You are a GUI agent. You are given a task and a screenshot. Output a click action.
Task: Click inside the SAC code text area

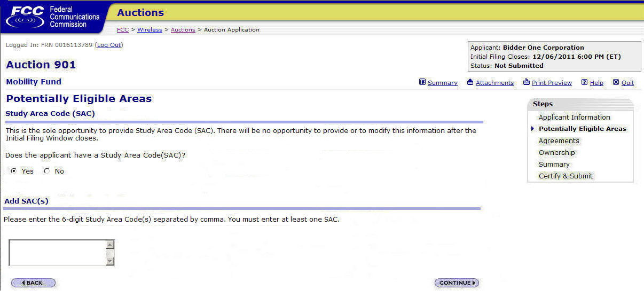tap(57, 253)
